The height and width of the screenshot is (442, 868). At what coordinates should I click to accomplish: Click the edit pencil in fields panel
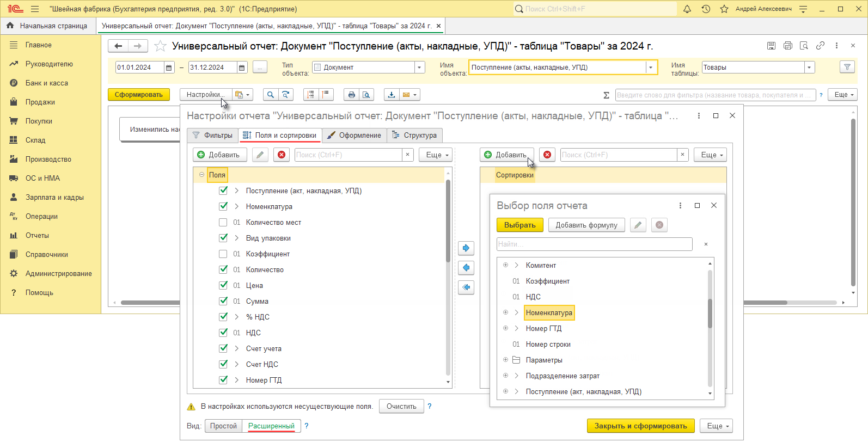pyautogui.click(x=260, y=155)
